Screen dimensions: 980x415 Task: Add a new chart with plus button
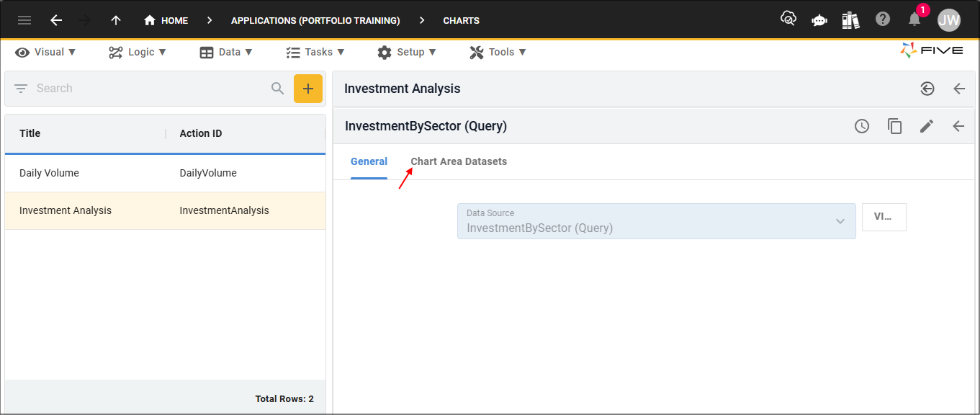[308, 89]
